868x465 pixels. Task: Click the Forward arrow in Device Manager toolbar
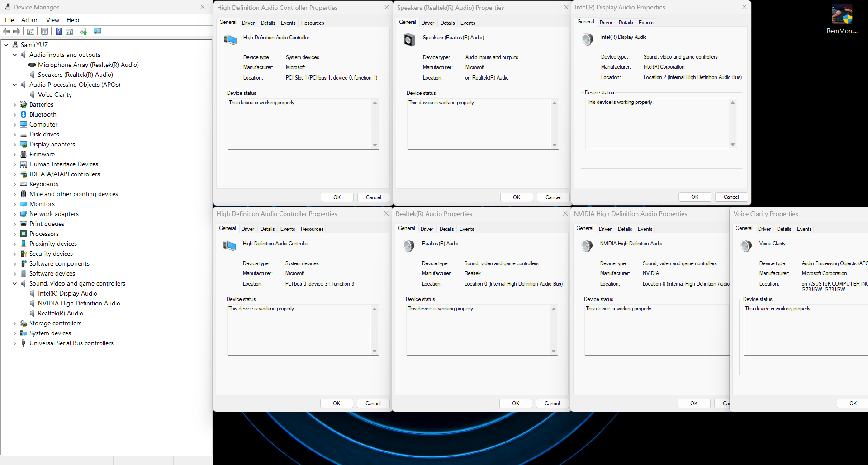coord(17,31)
